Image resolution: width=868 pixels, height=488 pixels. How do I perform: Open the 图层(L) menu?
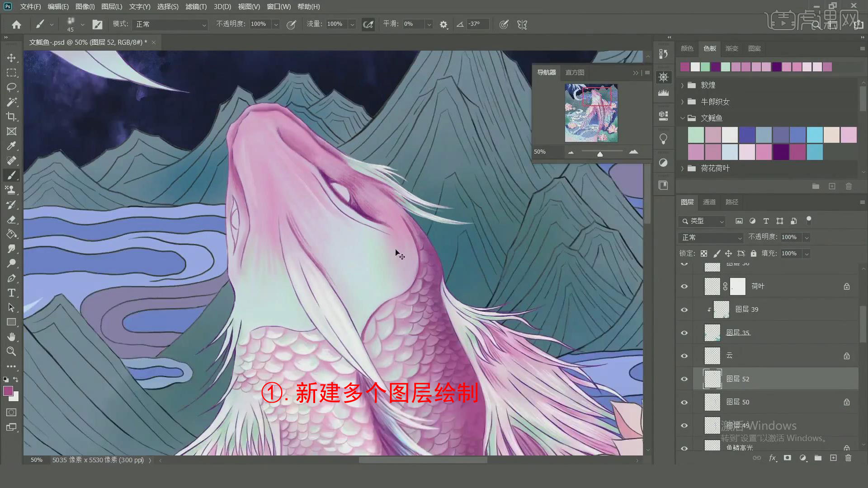[112, 7]
